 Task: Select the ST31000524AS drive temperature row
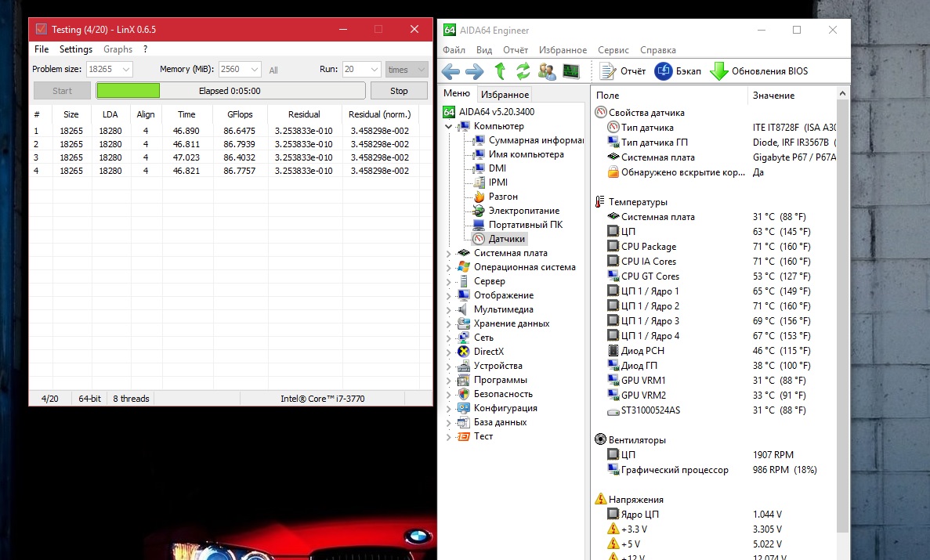click(715, 410)
